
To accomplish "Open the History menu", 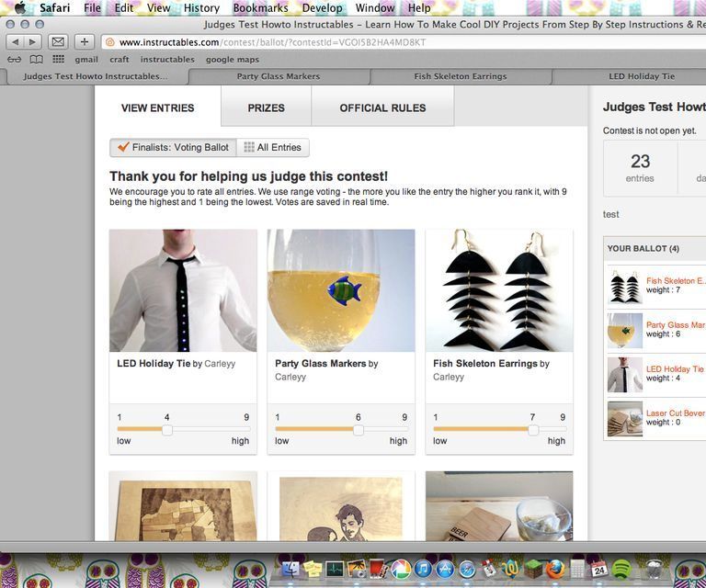I will pos(201,7).
